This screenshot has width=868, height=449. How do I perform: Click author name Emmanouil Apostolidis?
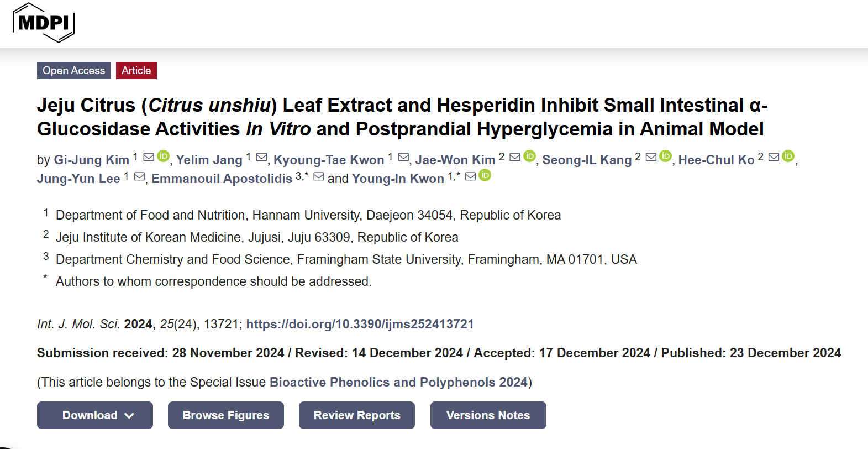coord(222,179)
